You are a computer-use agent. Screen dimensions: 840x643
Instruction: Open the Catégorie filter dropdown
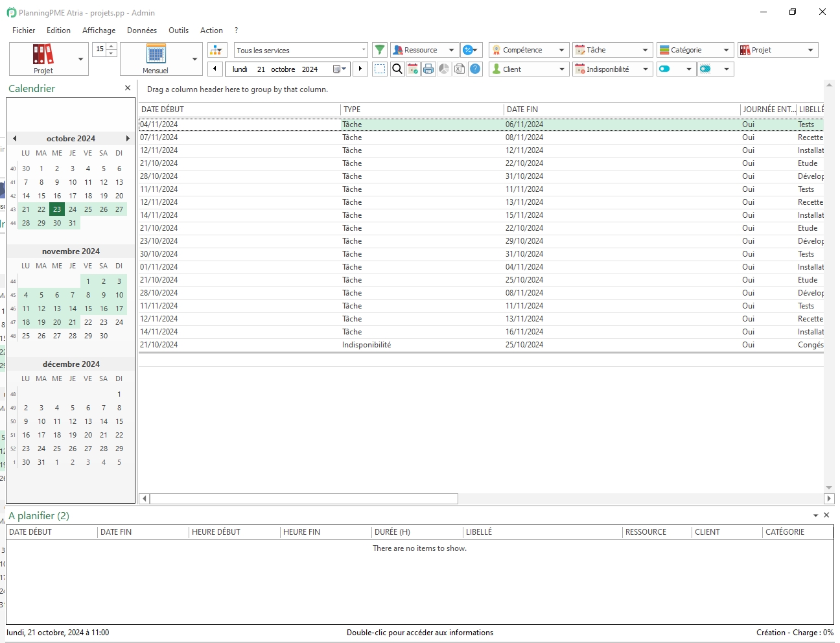coord(695,50)
